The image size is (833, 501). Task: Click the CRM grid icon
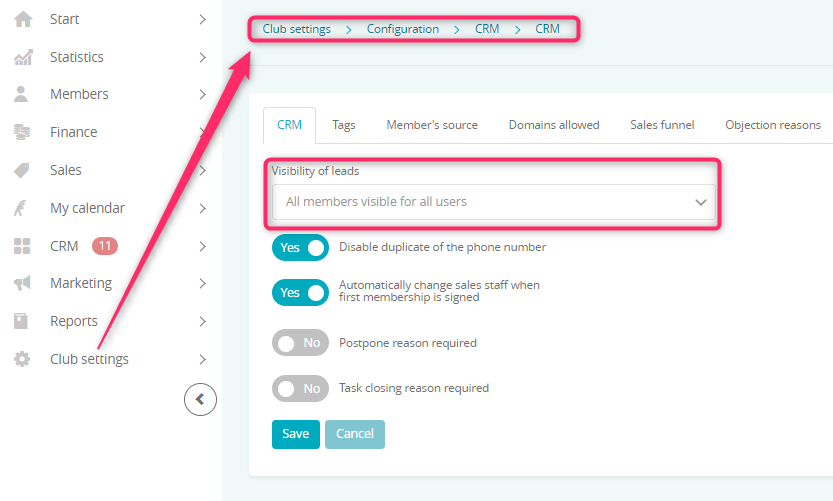22,246
